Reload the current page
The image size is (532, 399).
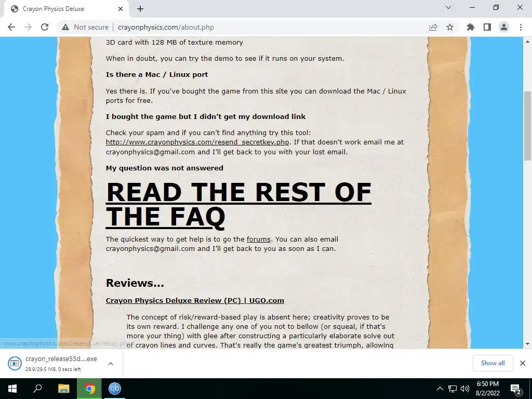45,27
